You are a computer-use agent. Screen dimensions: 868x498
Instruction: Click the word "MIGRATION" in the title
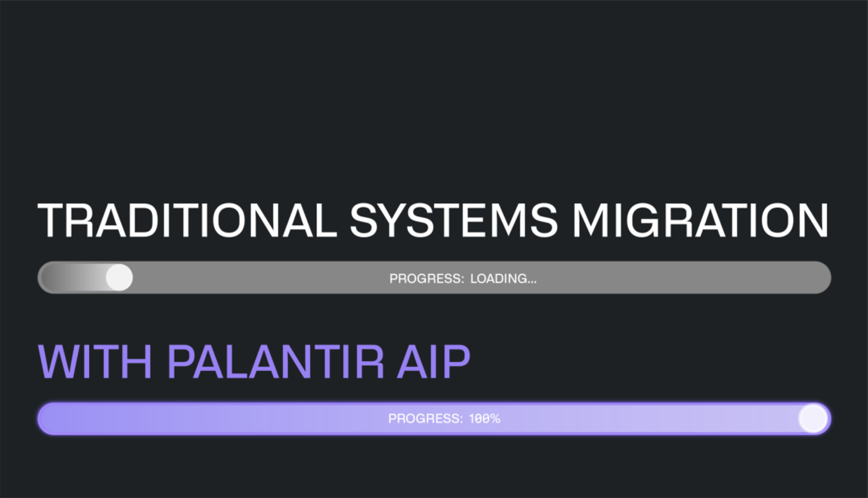tap(700, 220)
